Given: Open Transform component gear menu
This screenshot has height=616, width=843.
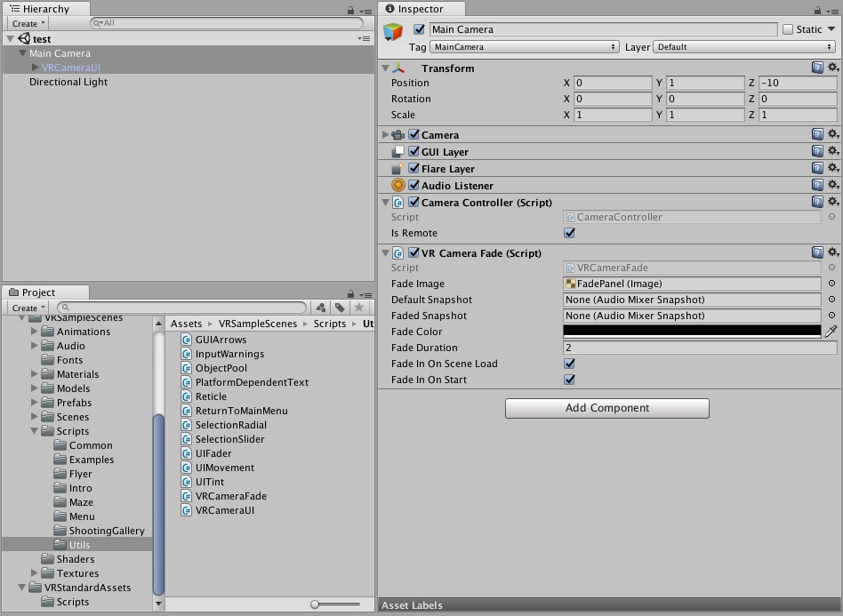Looking at the screenshot, I should (x=833, y=68).
